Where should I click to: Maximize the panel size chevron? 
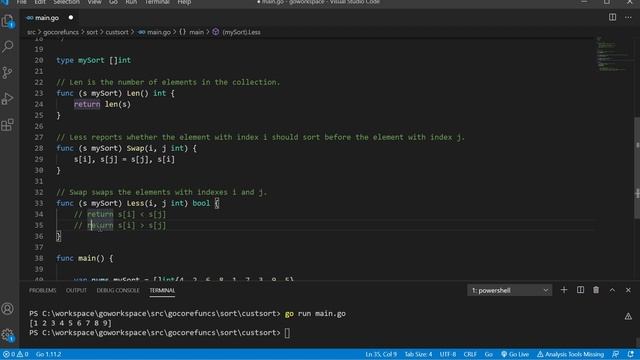pos(612,290)
